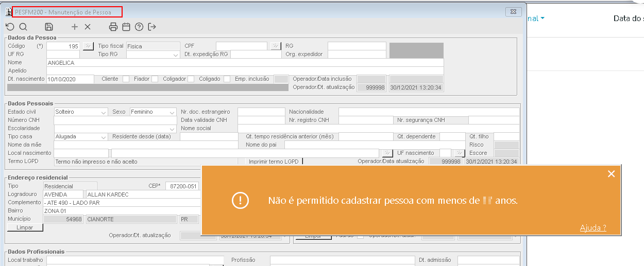This screenshot has height=266, width=644.
Task: Click the magnifier search toolbar icon
Action: (x=23, y=27)
